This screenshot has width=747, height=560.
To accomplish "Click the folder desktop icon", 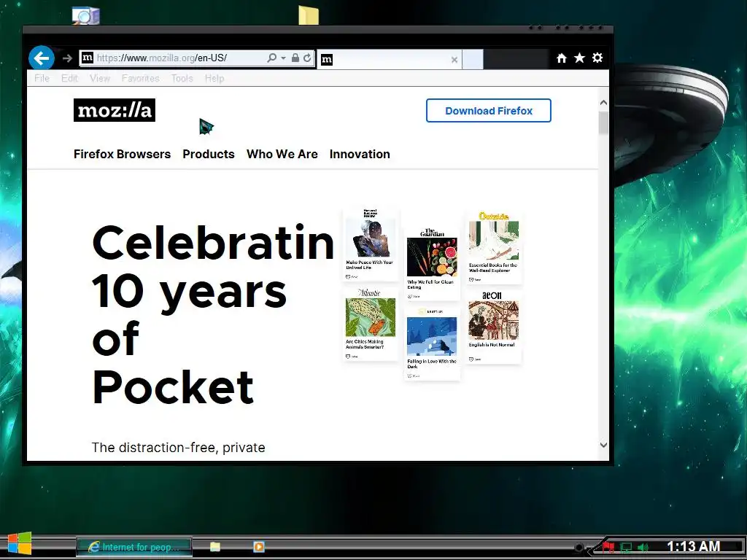I will point(309,15).
